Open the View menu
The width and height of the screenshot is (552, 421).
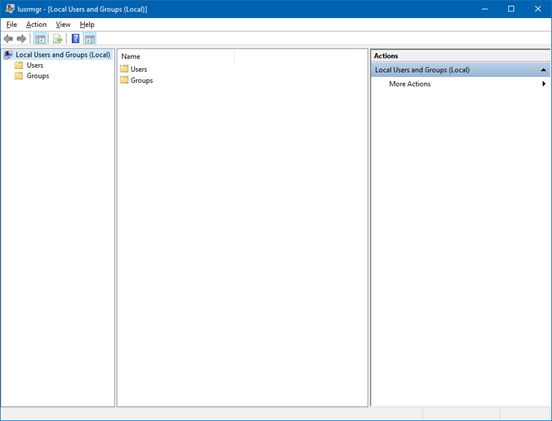tap(63, 25)
